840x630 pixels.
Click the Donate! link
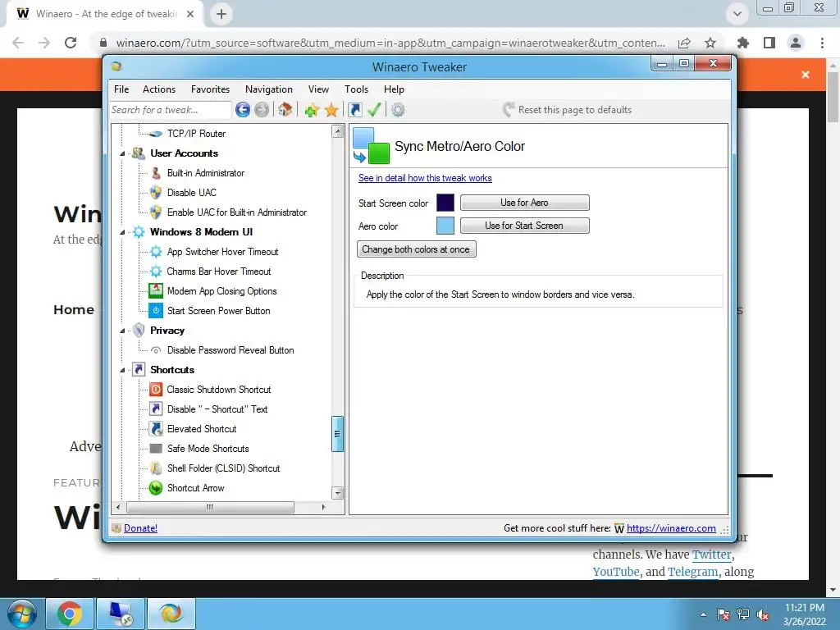(140, 528)
